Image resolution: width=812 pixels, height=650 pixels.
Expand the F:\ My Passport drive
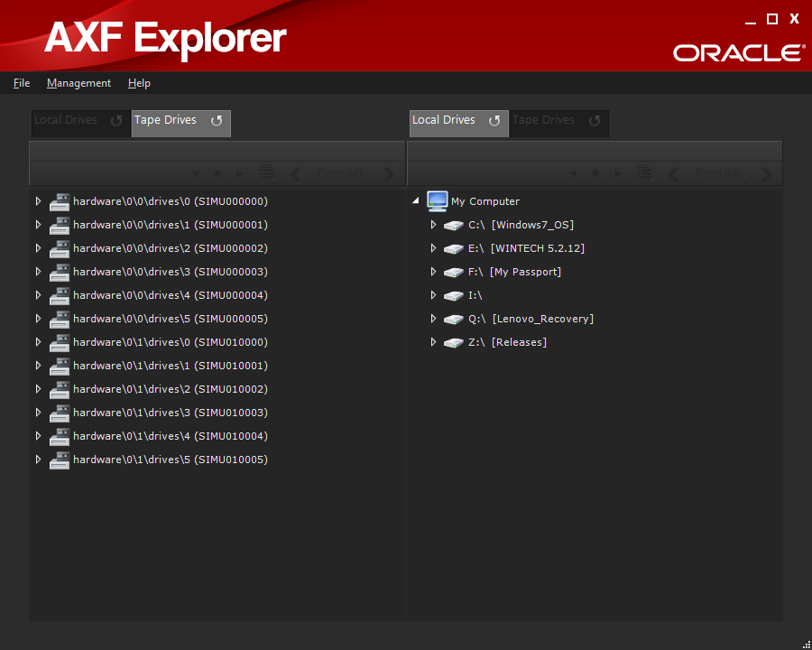coord(433,272)
